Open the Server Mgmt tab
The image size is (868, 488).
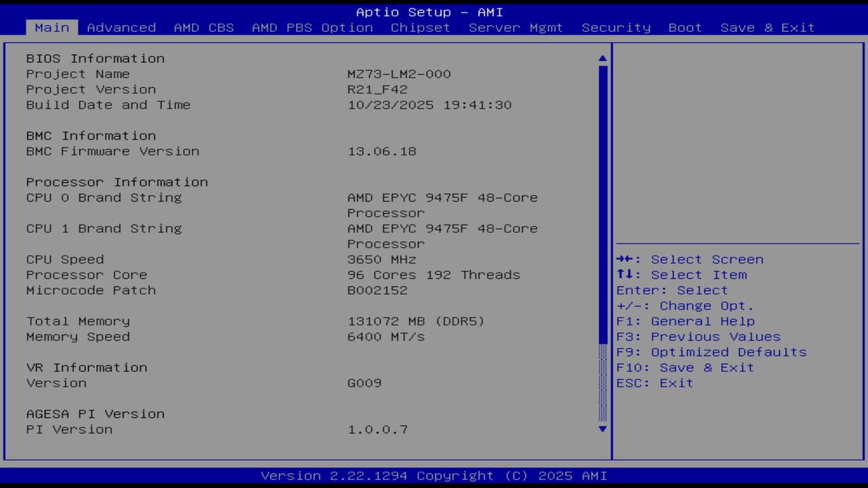click(515, 28)
